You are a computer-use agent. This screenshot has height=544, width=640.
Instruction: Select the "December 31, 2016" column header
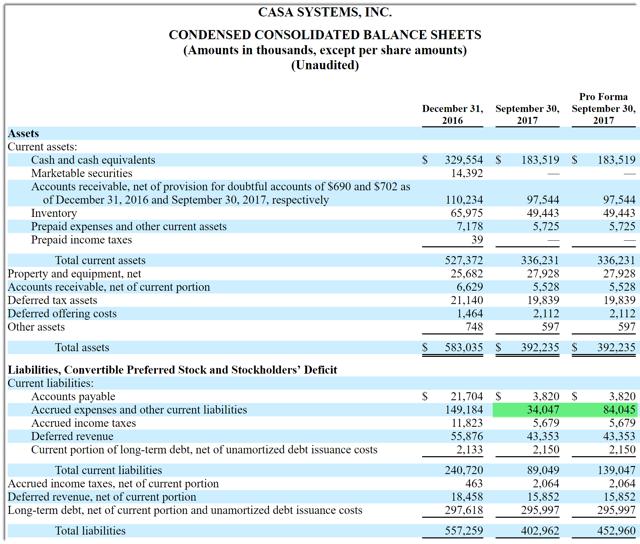(x=452, y=114)
